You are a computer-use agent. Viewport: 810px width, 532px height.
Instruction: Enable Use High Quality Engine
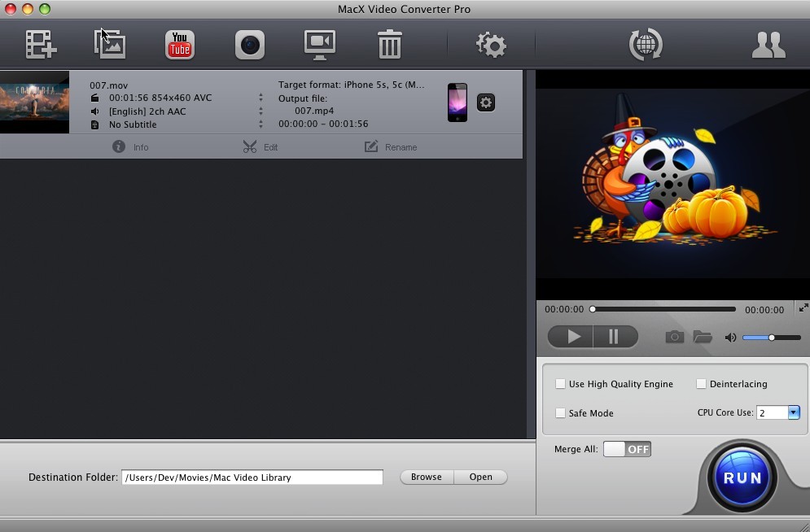560,383
